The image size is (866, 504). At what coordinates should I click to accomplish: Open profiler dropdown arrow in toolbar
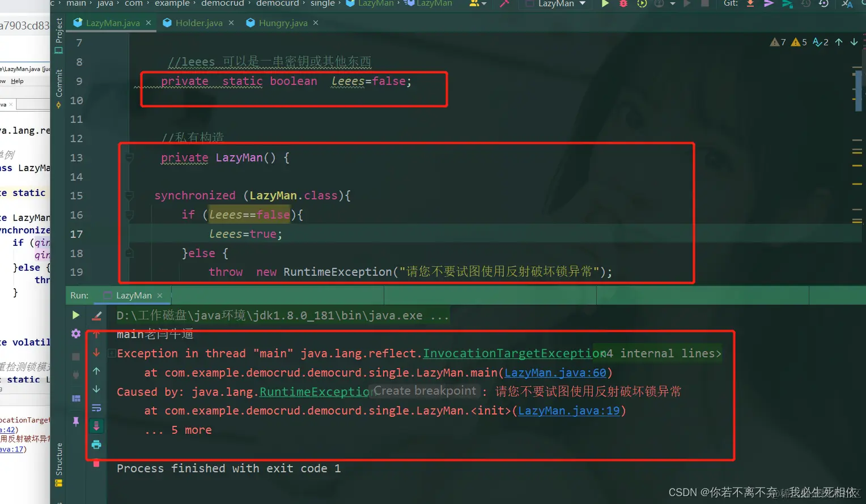pyautogui.click(x=673, y=3)
